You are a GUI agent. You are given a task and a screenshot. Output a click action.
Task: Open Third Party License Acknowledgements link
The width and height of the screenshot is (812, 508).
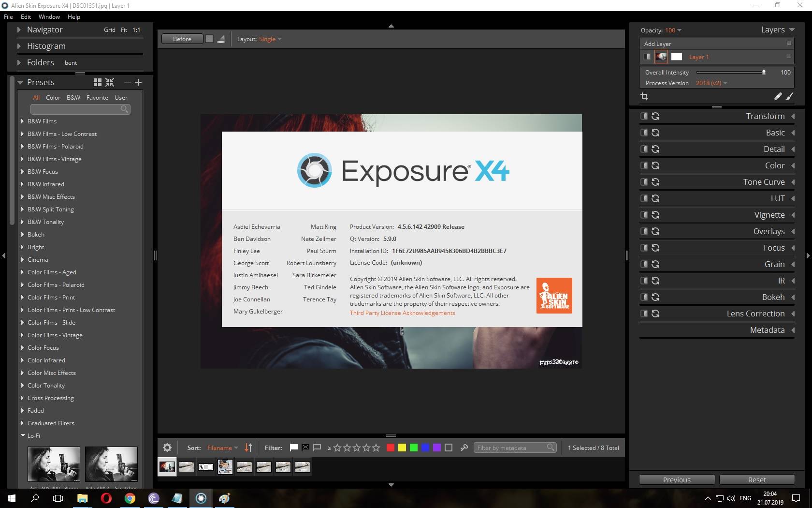point(403,313)
